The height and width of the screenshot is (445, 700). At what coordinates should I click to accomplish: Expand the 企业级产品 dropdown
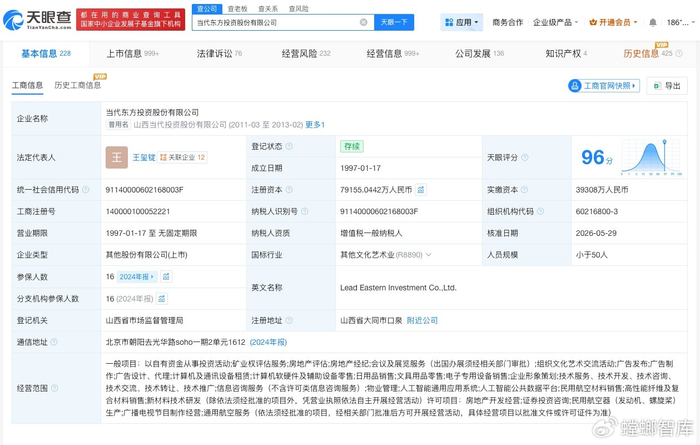click(555, 22)
